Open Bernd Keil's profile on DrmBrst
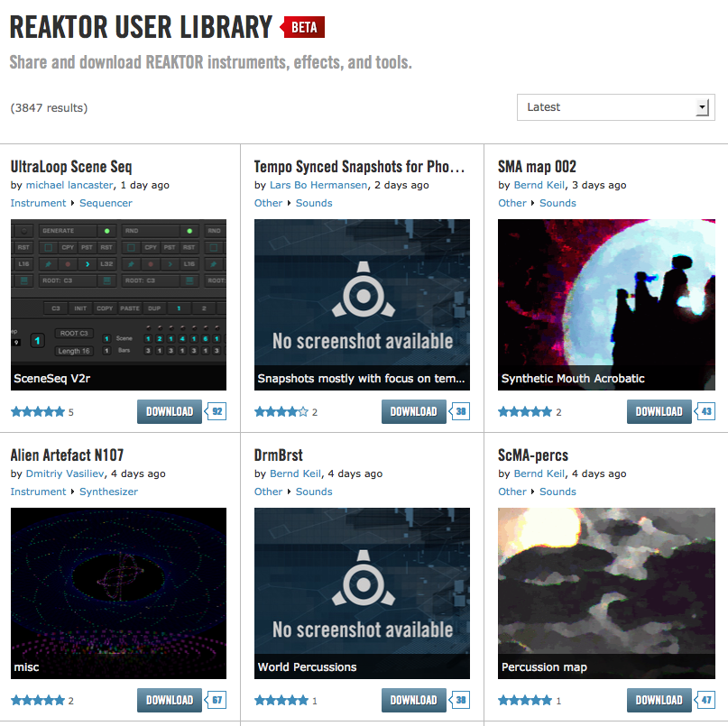728x726 pixels. [x=295, y=473]
